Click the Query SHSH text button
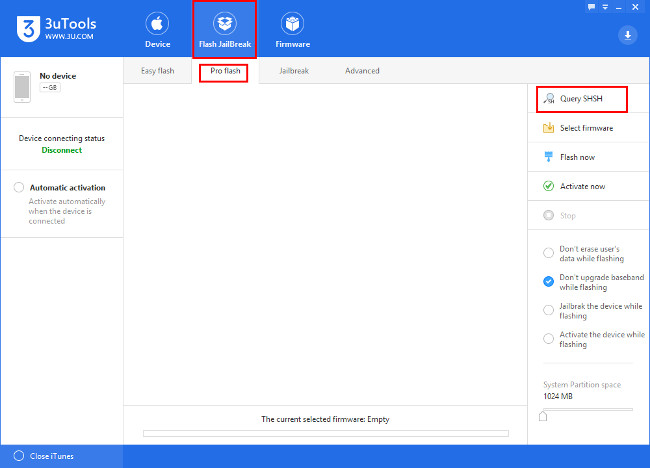Viewport: 650px width, 468px height. pyautogui.click(x=581, y=99)
